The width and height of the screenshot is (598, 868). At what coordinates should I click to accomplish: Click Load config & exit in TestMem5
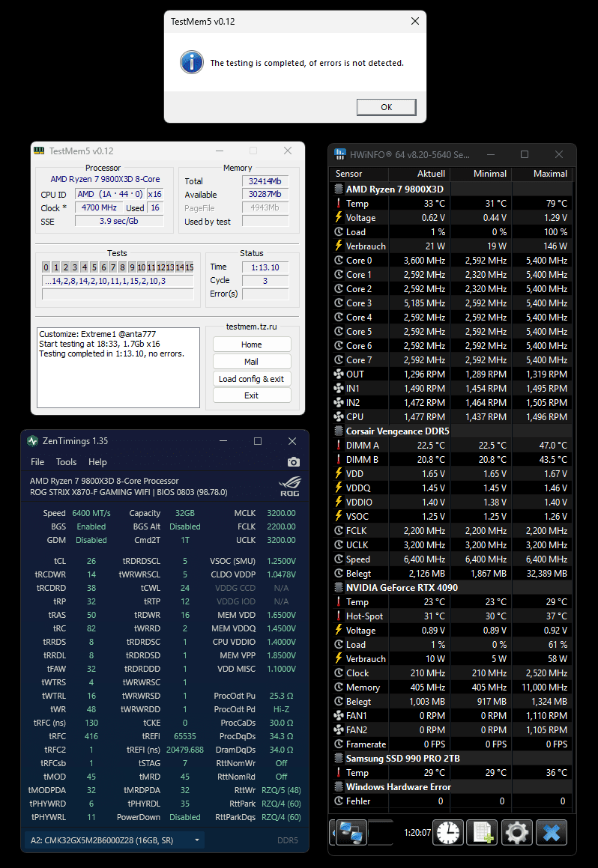[251, 379]
